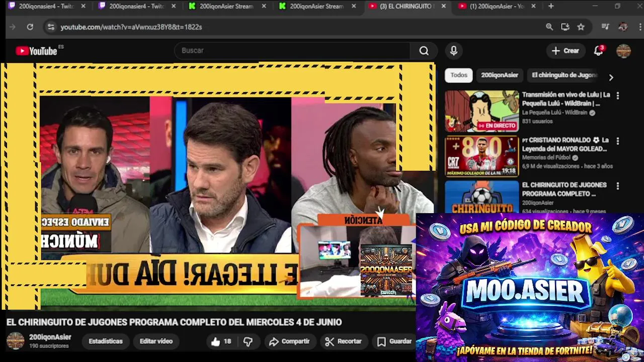Image resolution: width=644 pixels, height=362 pixels.
Task: Switch to the (1) 200iqonAsier YouTube tab
Action: click(497, 6)
